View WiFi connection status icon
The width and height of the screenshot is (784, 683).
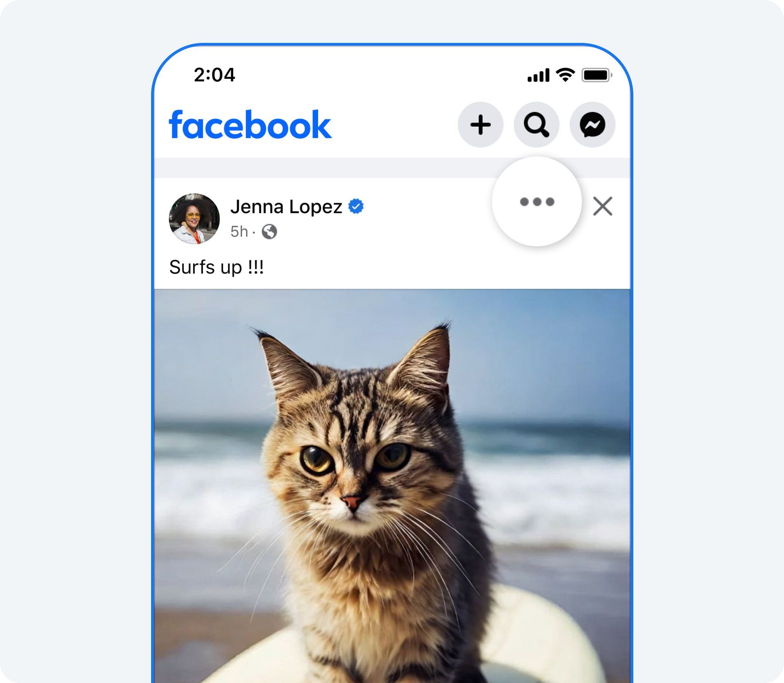coord(559,74)
